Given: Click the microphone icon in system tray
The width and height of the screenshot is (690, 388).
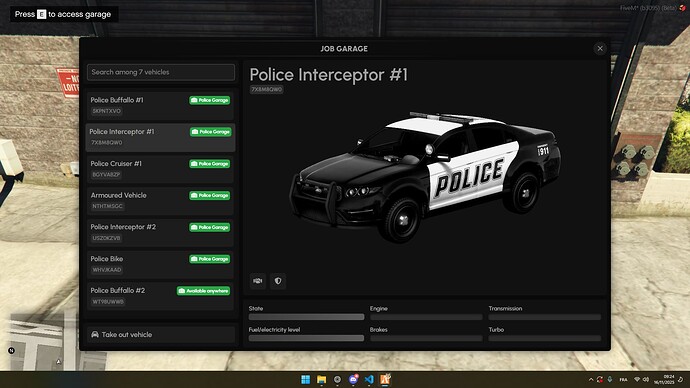Looking at the screenshot, I should point(610,379).
